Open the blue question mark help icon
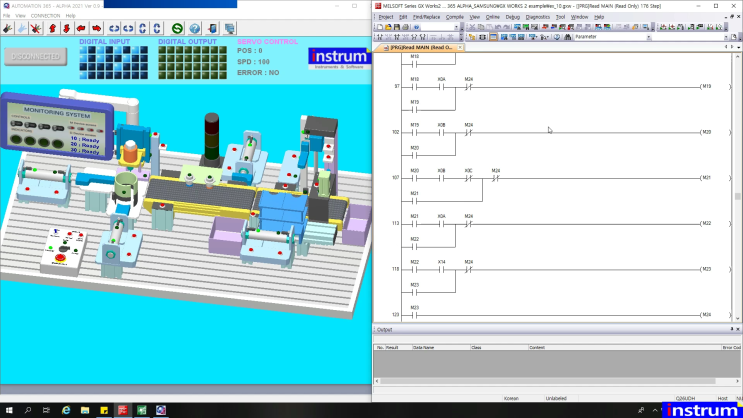743x418 pixels. (x=195, y=28)
